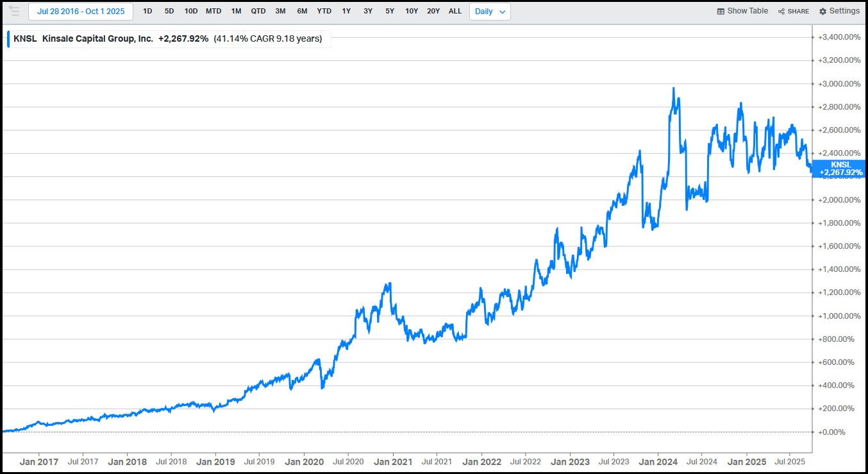
Task: Click the Jan 2018 date label
Action: (127, 462)
